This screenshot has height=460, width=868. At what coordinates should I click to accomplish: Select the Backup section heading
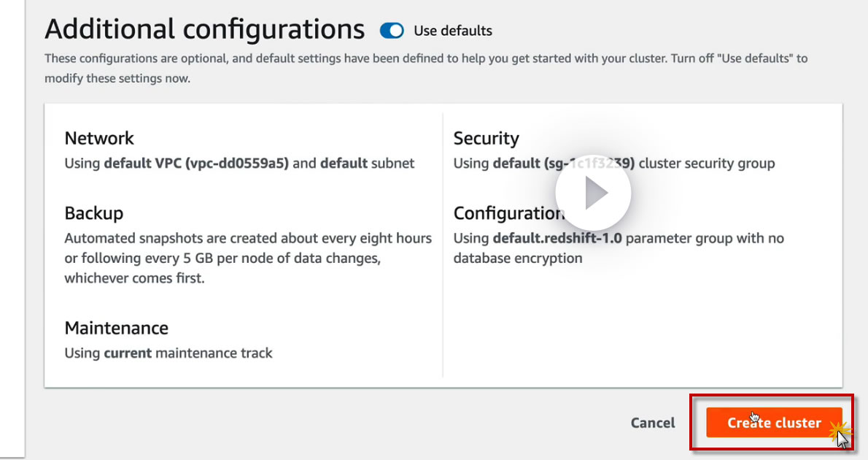(x=94, y=213)
